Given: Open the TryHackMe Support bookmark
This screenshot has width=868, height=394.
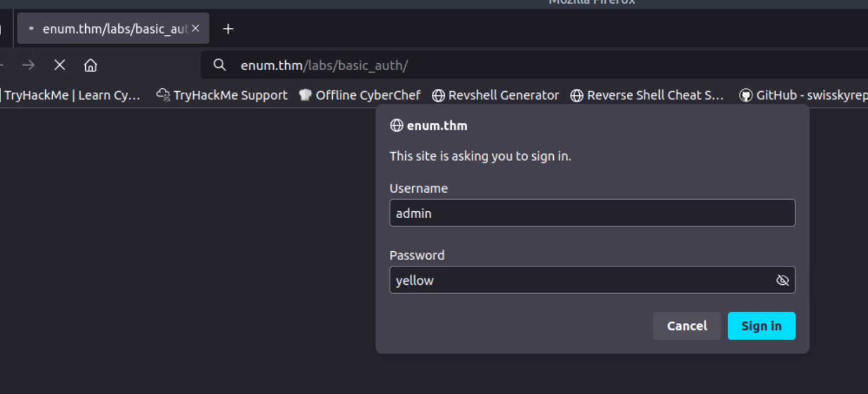Looking at the screenshot, I should point(222,95).
